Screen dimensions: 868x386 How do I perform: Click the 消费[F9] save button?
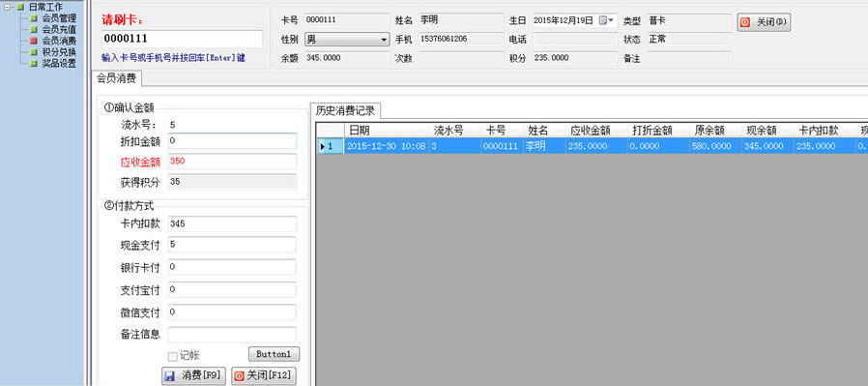click(x=193, y=375)
